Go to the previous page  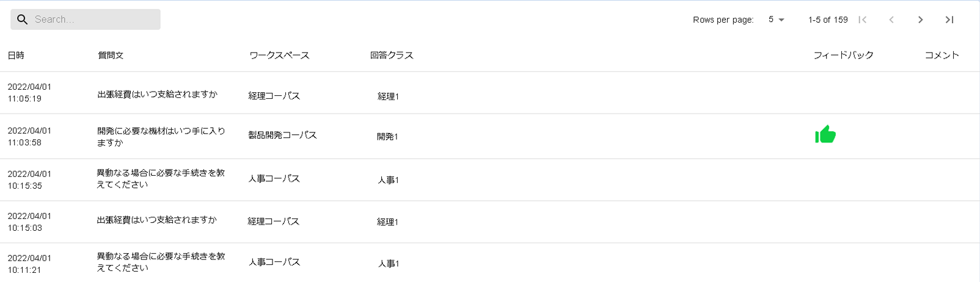pos(891,20)
